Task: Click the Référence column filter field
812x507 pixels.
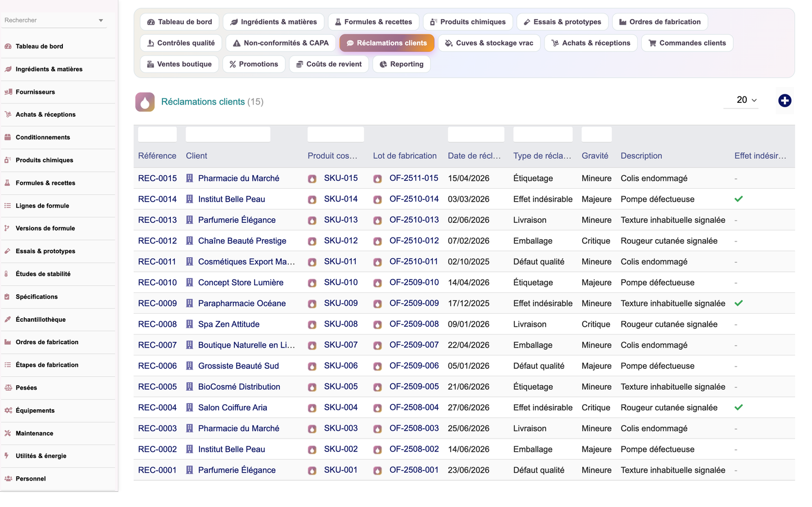Action: (x=157, y=134)
